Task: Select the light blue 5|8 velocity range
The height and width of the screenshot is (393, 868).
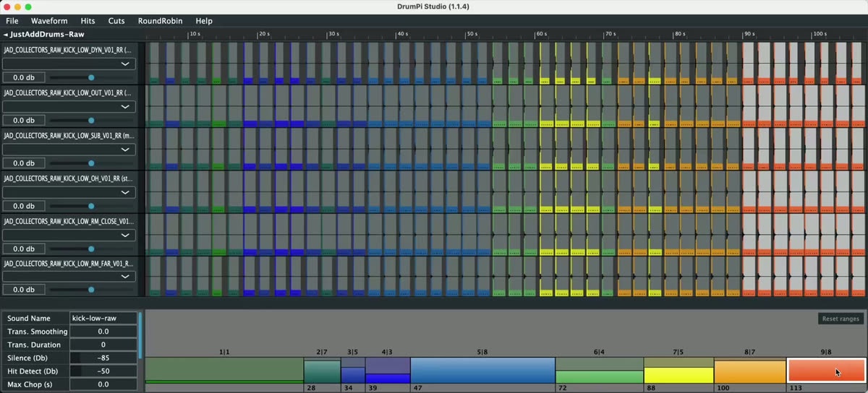Action: [x=482, y=370]
